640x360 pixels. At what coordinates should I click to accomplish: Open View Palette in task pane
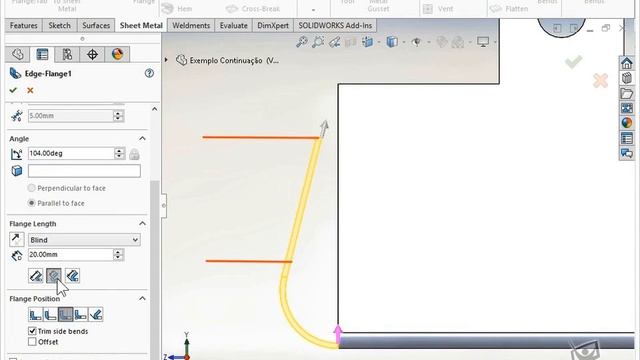[x=627, y=108]
